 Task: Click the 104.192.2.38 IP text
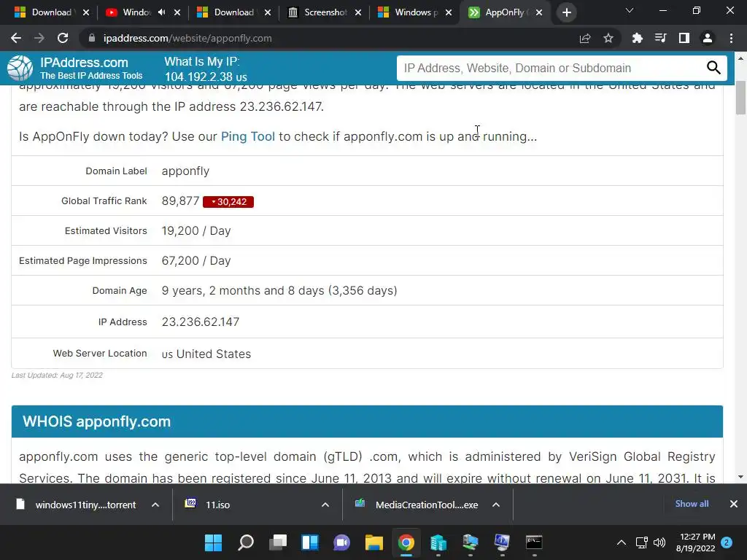click(198, 77)
